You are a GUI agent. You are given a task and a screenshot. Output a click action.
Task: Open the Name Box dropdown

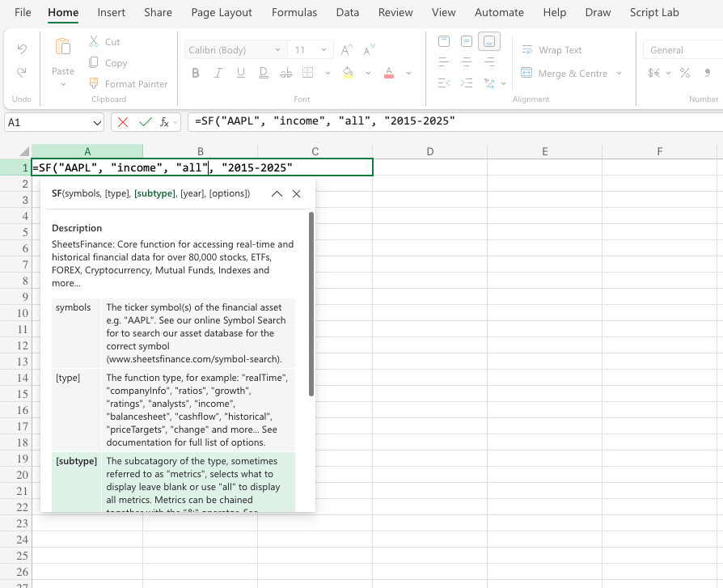(x=99, y=121)
